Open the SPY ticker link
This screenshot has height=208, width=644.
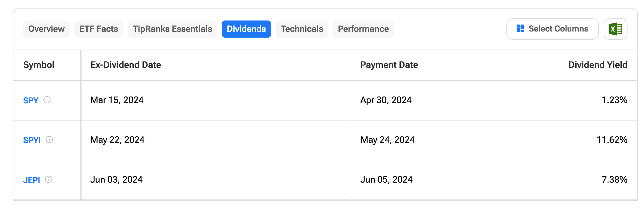pyautogui.click(x=31, y=101)
